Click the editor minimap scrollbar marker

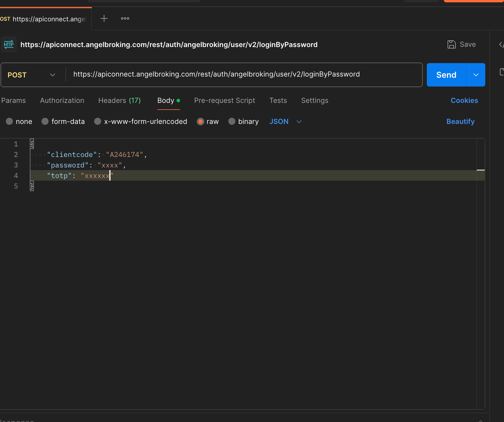tap(481, 170)
